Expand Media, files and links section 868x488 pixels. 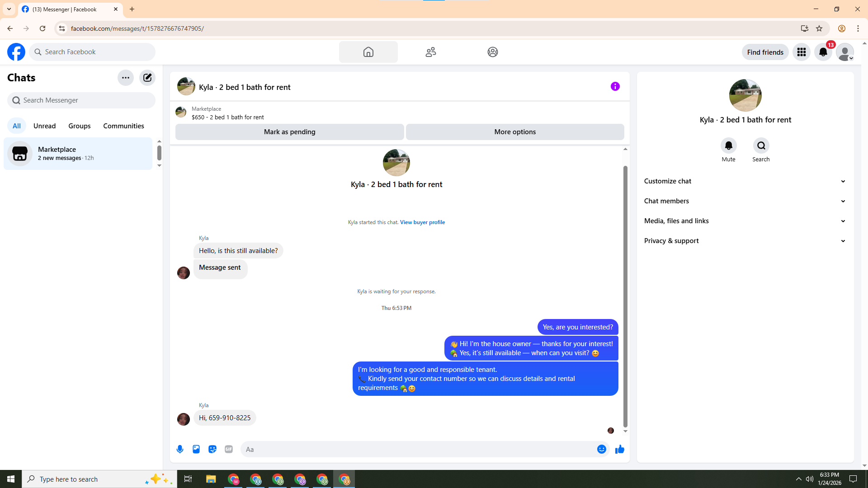click(745, 221)
